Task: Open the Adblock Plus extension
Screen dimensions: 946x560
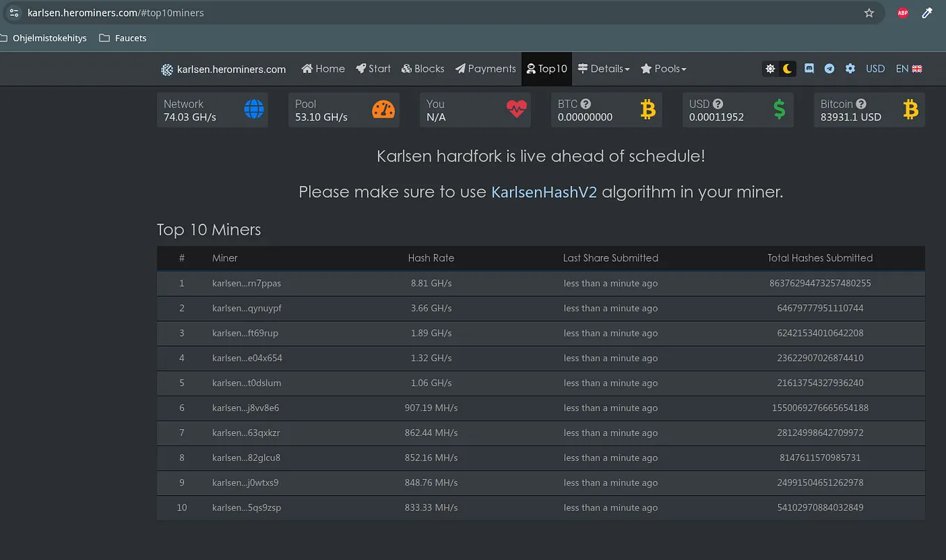Action: (903, 13)
